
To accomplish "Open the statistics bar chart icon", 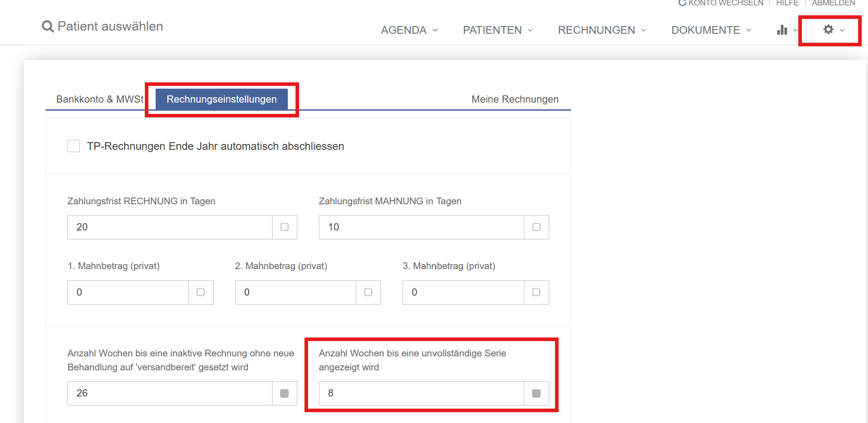I will 782,30.
